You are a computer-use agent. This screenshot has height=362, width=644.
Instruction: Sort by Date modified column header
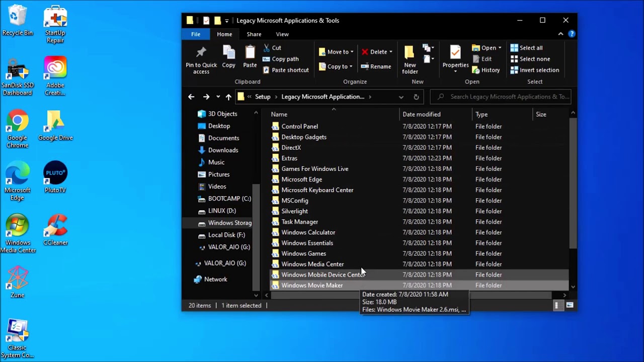(x=436, y=114)
